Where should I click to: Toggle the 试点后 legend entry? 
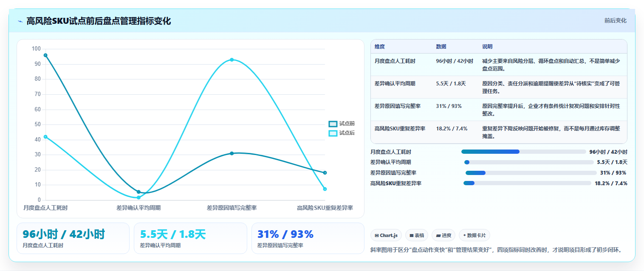(x=342, y=133)
